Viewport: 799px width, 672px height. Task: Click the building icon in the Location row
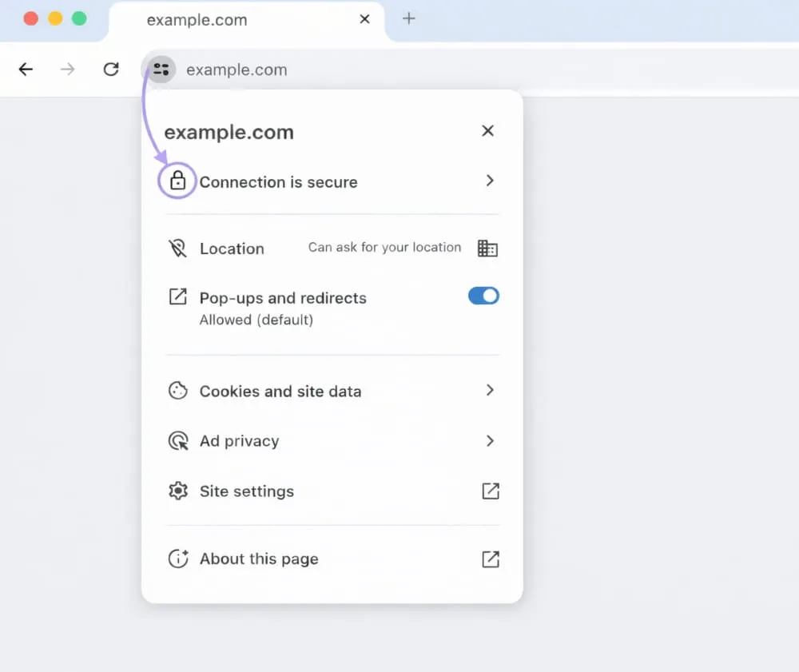pyautogui.click(x=487, y=249)
